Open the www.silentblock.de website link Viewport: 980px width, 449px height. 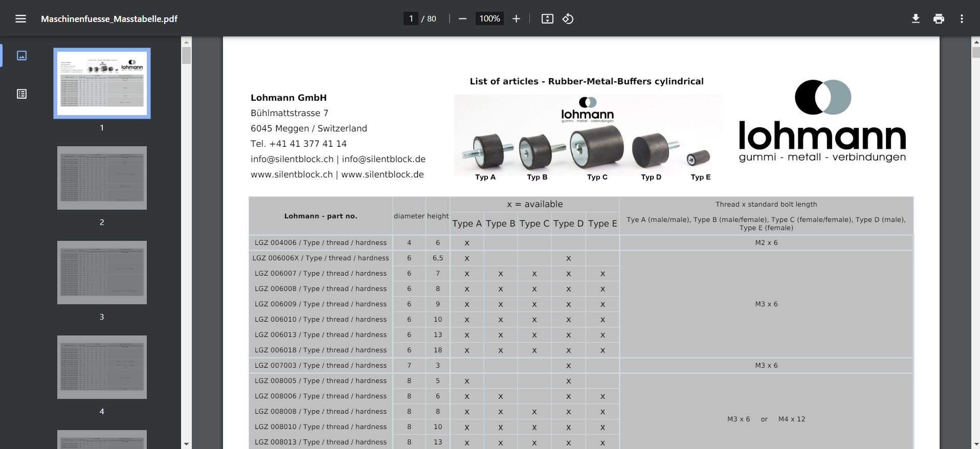click(383, 174)
